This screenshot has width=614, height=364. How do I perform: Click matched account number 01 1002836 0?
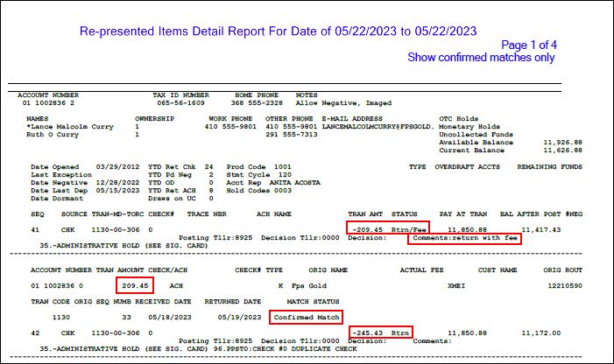pyautogui.click(x=57, y=286)
